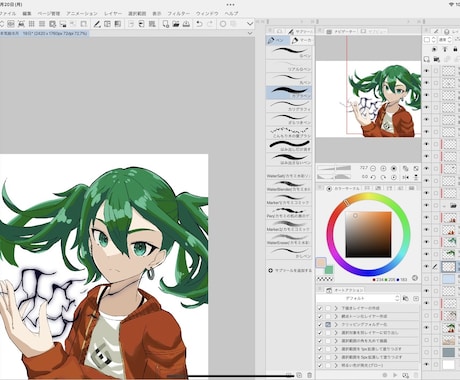Expand the 選択範囲の角を丸めて描画 action

[336, 341]
